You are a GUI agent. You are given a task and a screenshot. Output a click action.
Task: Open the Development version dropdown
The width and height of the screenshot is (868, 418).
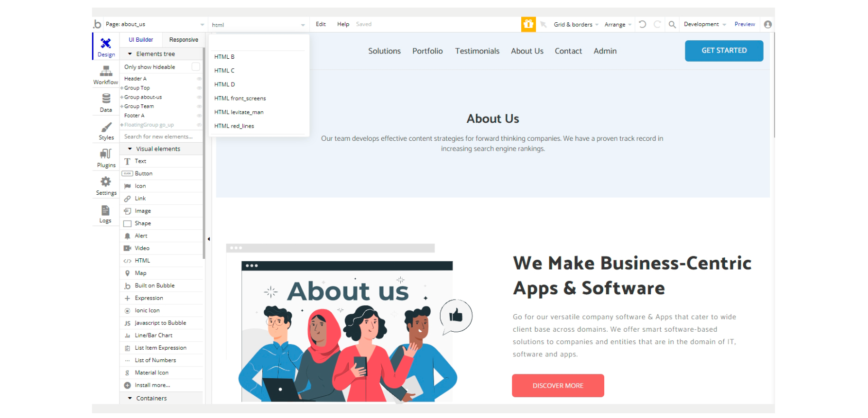point(705,24)
